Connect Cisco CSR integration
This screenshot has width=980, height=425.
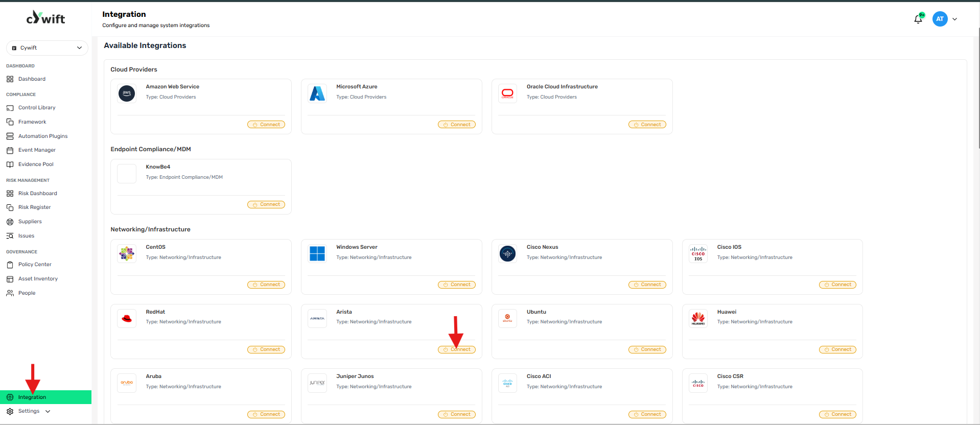[837, 414]
